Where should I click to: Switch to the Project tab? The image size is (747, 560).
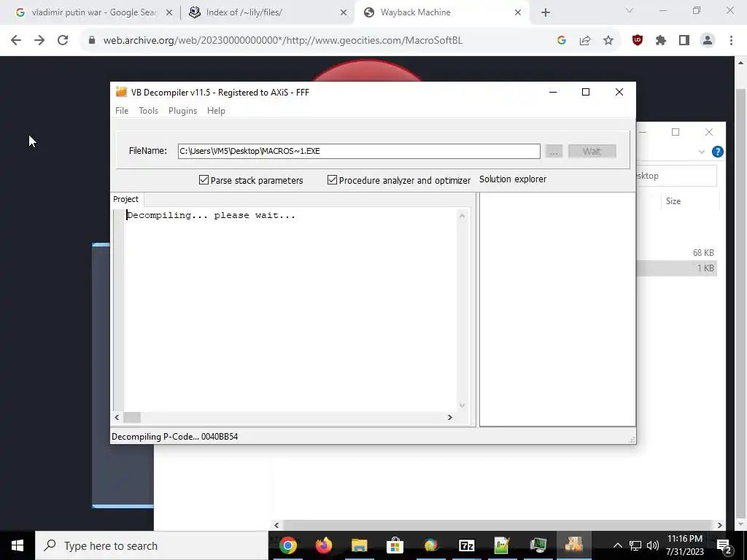[125, 199]
